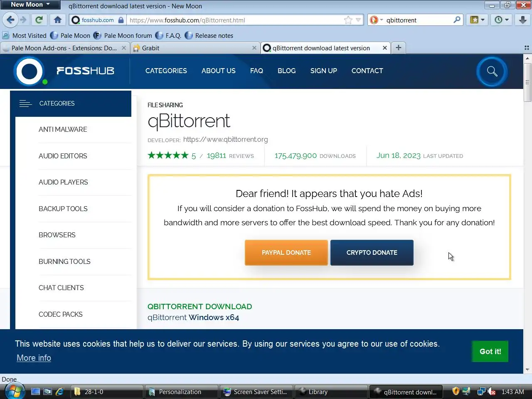Image resolution: width=532 pixels, height=399 pixels.
Task: Close the Pale Moon Add-ons tab
Action: click(x=124, y=48)
